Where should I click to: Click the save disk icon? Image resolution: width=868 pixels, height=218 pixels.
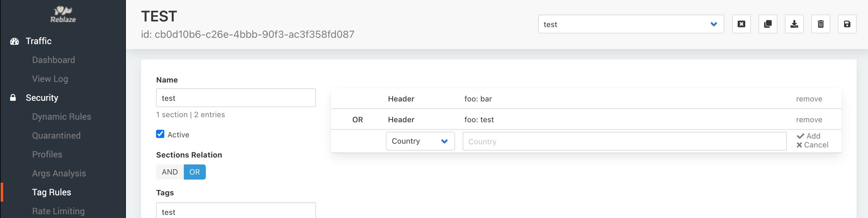pos(847,24)
